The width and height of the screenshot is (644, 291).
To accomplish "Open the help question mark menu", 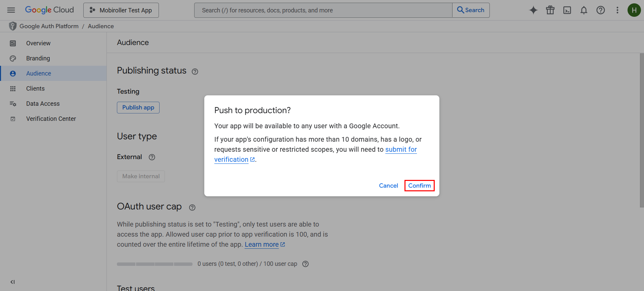I will click(601, 10).
